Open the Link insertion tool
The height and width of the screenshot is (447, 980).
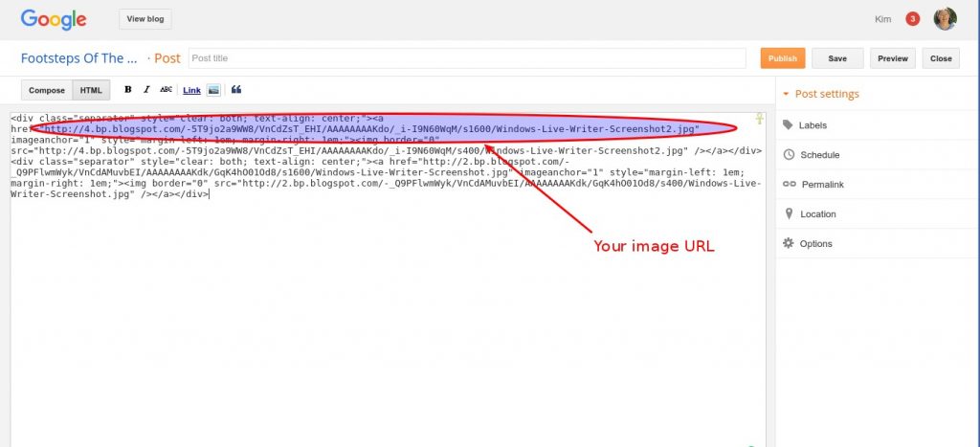coord(191,90)
